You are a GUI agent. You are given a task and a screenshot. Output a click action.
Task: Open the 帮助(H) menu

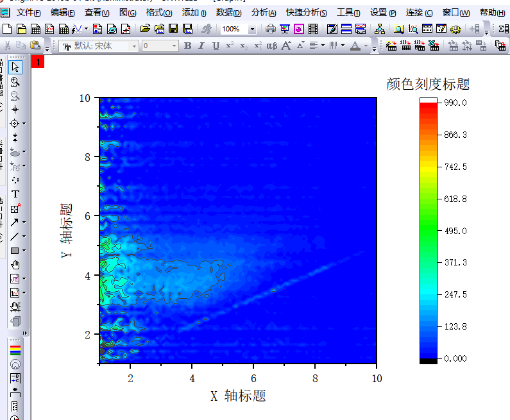492,13
